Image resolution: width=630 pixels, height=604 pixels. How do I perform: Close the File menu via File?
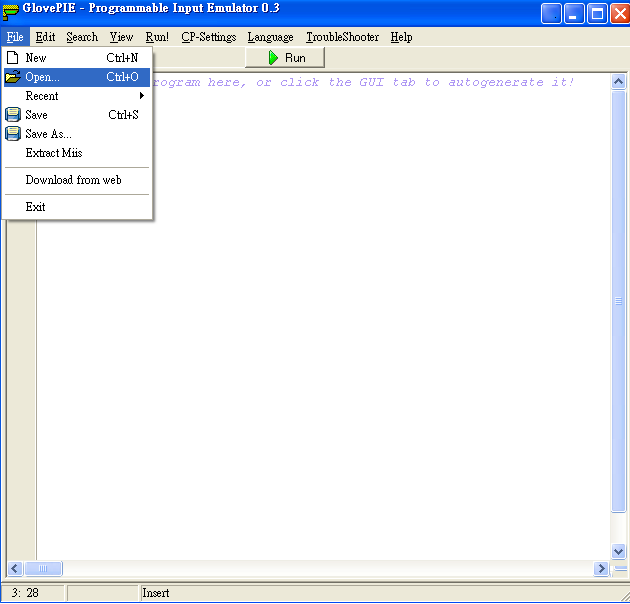click(x=15, y=37)
